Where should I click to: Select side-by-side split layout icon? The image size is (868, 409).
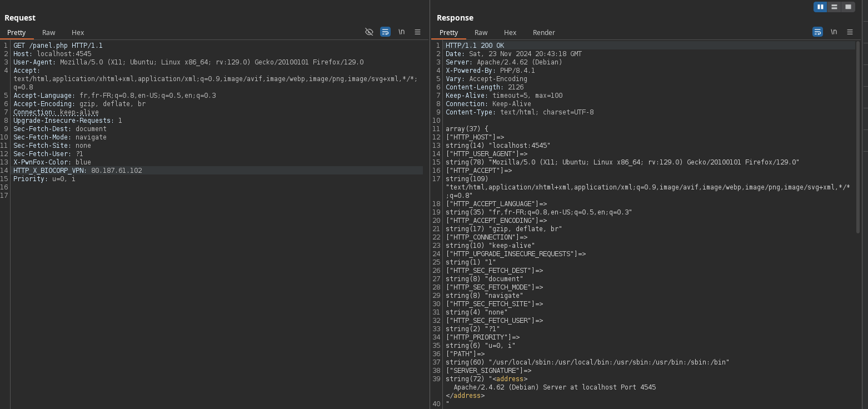pos(820,7)
